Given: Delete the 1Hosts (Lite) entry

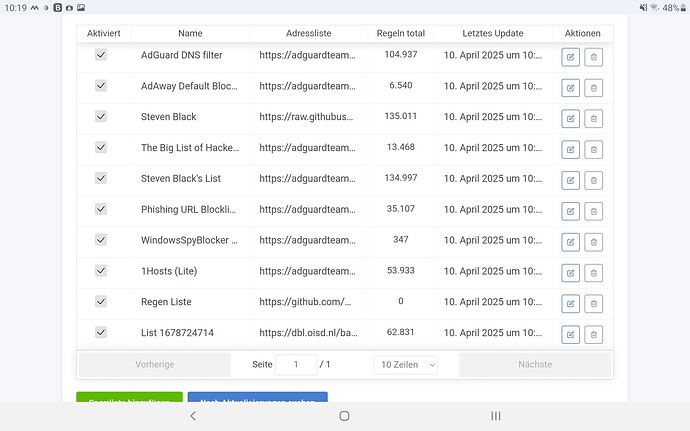Looking at the screenshot, I should [x=593, y=273].
